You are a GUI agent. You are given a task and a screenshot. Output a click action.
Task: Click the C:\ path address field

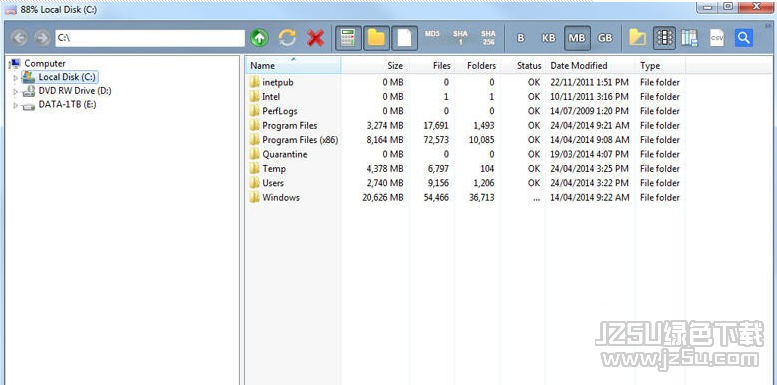(150, 38)
